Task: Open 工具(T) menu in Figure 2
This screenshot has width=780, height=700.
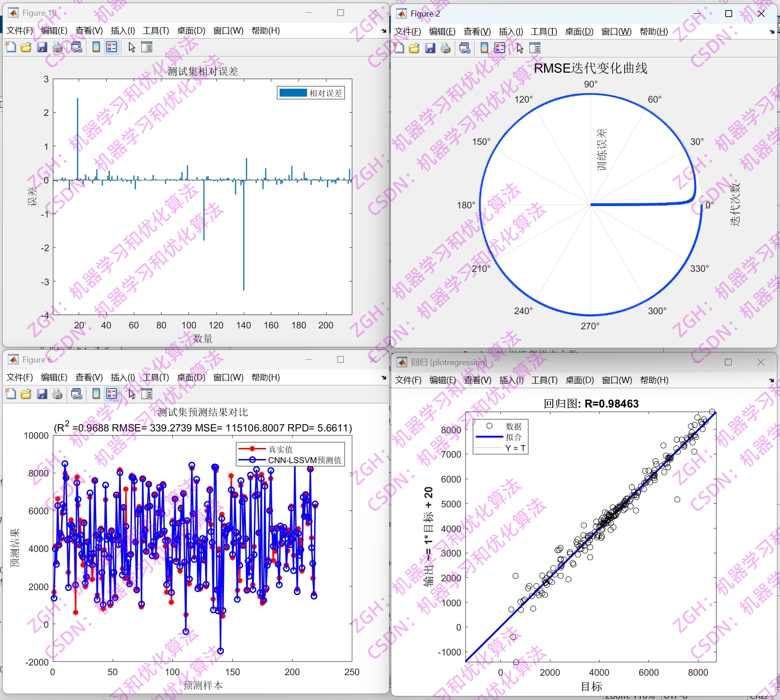Action: pyautogui.click(x=544, y=31)
